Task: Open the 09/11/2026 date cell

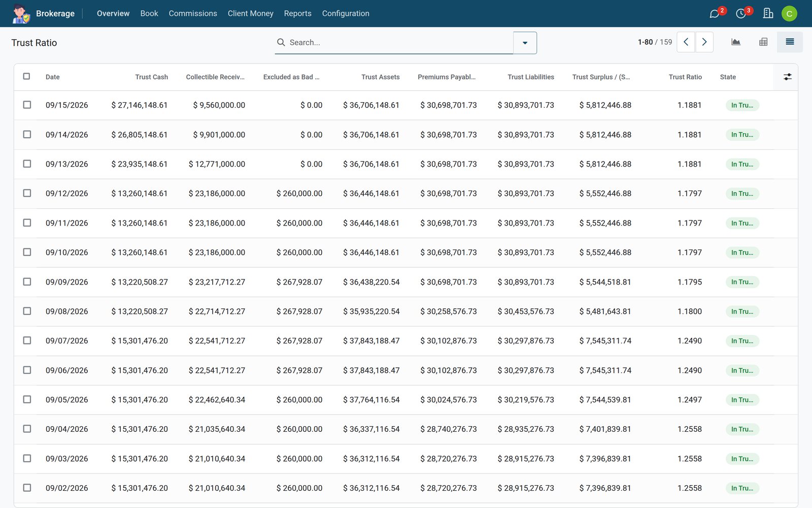Action: [66, 223]
